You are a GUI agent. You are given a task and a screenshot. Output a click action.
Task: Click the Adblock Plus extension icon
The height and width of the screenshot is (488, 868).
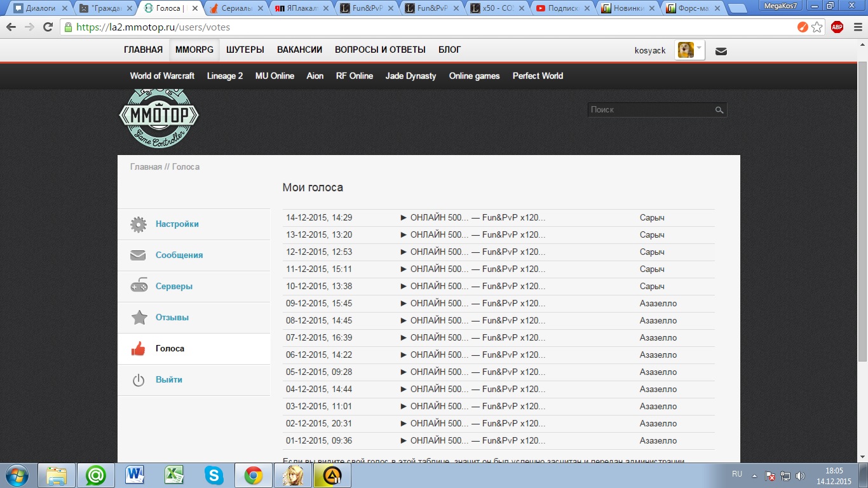point(837,27)
